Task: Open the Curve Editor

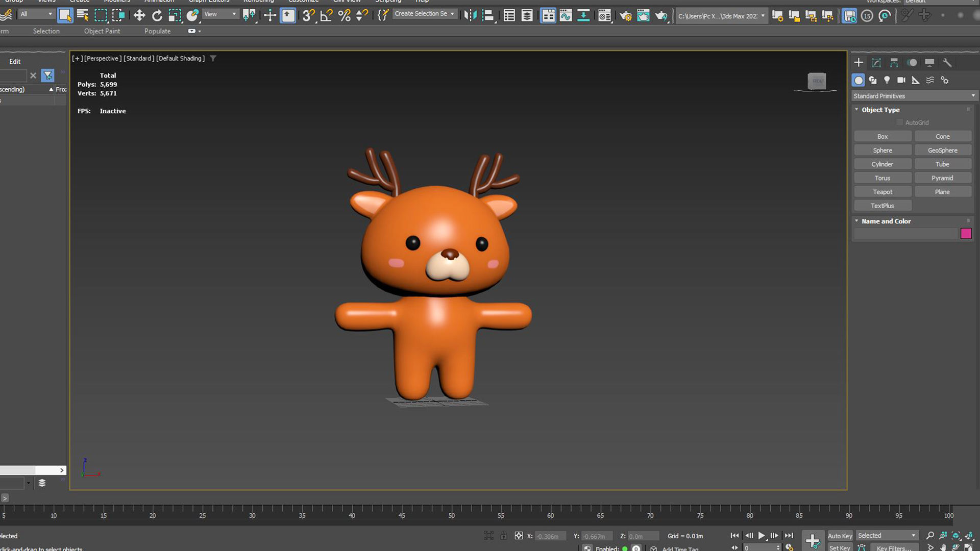Action: pos(566,15)
